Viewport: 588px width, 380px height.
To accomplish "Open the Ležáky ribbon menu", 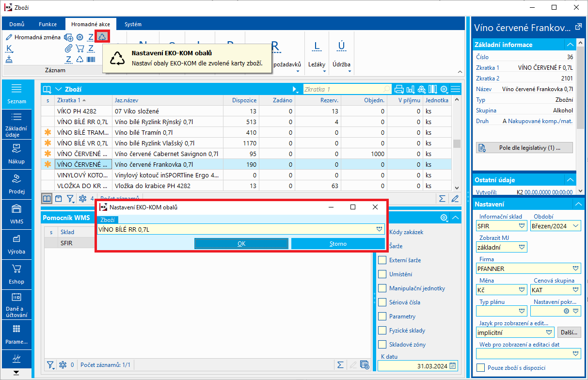I will pos(317,54).
